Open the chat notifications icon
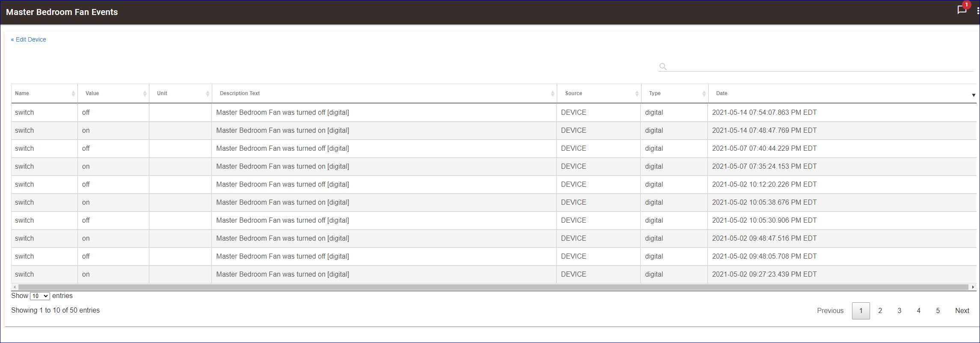Viewport: 980px width, 343px height. tap(962, 10)
